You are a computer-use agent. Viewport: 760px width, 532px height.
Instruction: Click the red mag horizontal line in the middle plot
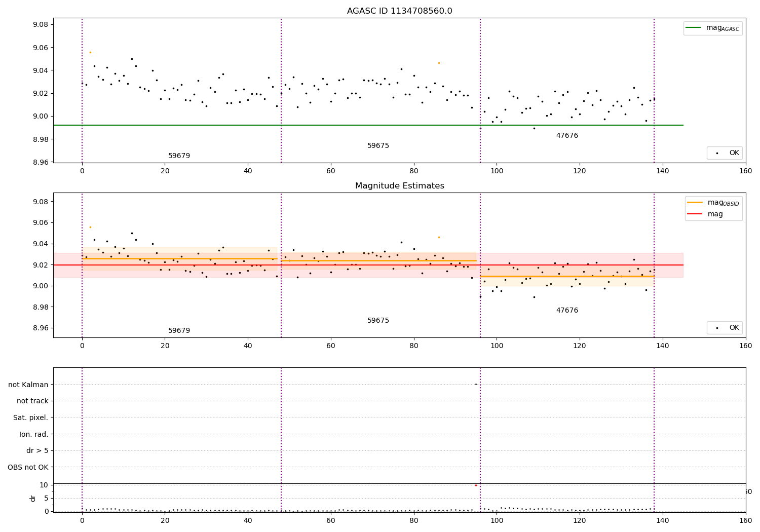point(368,265)
